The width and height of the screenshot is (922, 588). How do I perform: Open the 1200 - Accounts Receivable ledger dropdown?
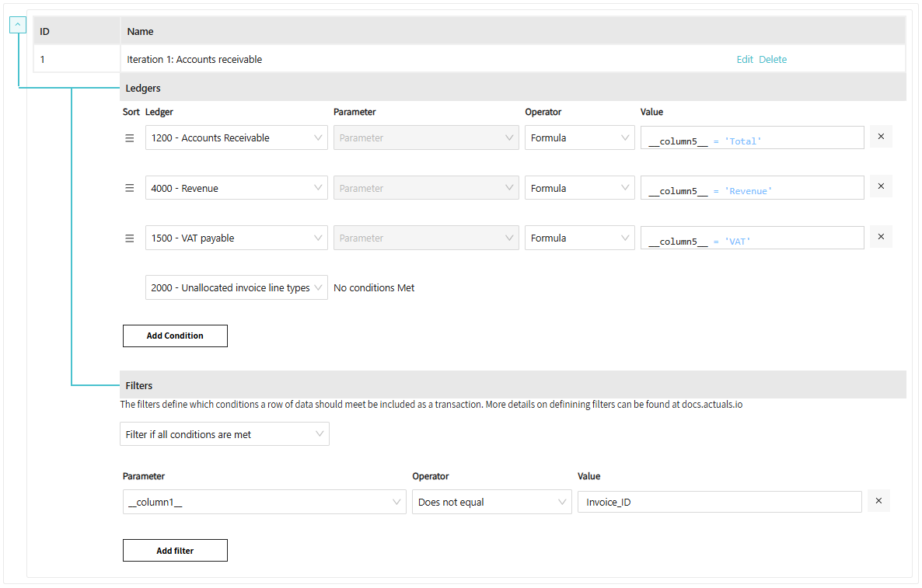tap(236, 138)
